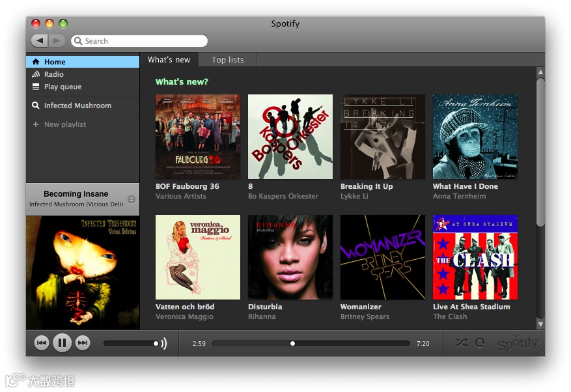Click the Play queue list icon
Viewport: 571px width, 392px height.
36,87
